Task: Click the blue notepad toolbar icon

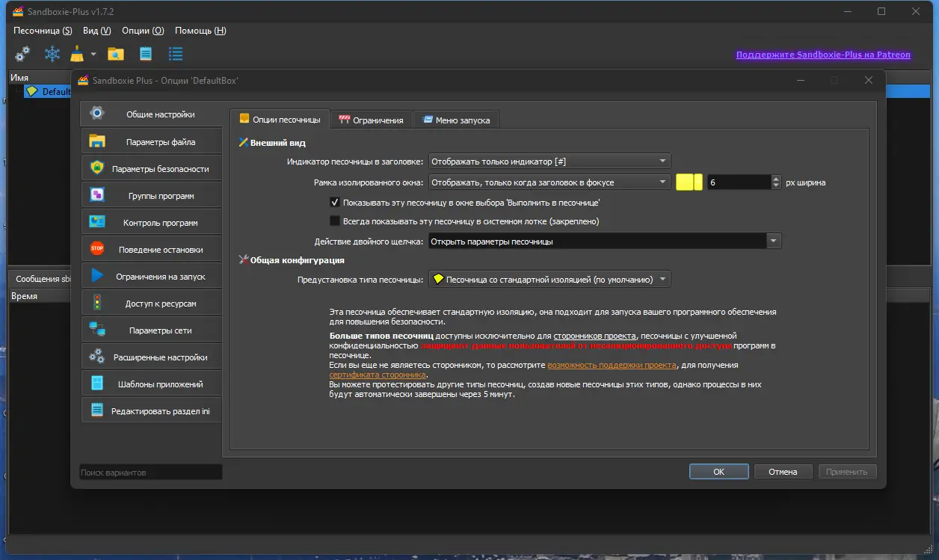Action: (146, 54)
